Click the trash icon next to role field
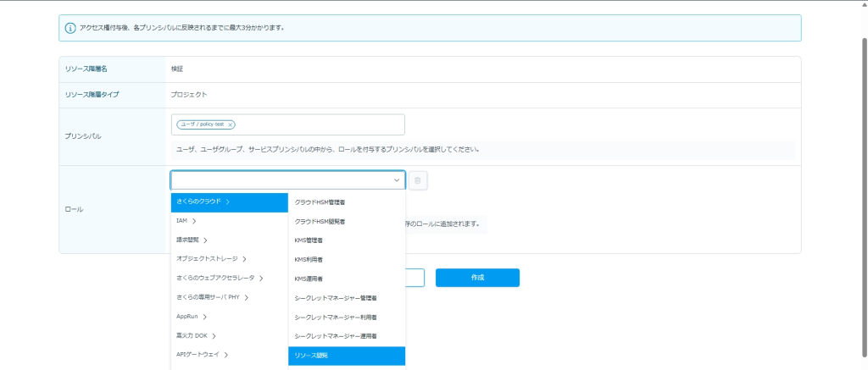This screenshot has height=370, width=868. click(417, 180)
